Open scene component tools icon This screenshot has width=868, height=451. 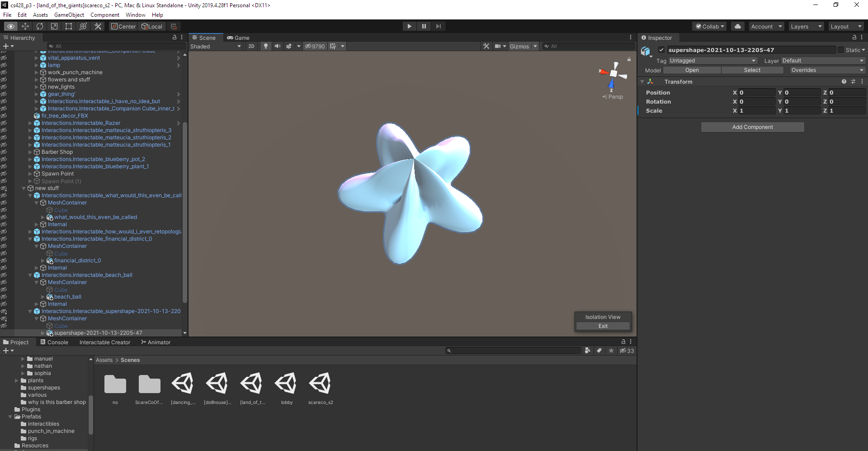coord(486,46)
